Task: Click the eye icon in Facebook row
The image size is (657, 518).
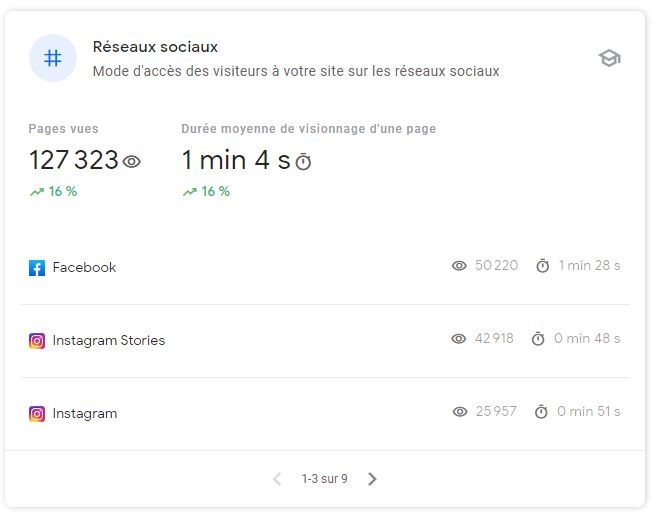Action: pos(459,266)
